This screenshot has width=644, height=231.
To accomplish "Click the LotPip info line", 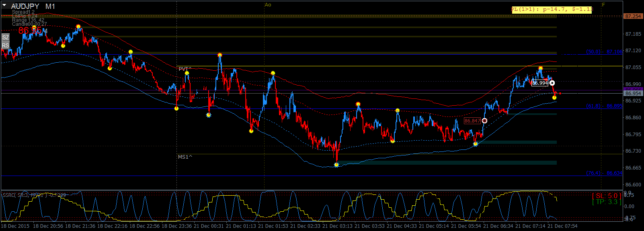I will pyautogui.click(x=25, y=16).
